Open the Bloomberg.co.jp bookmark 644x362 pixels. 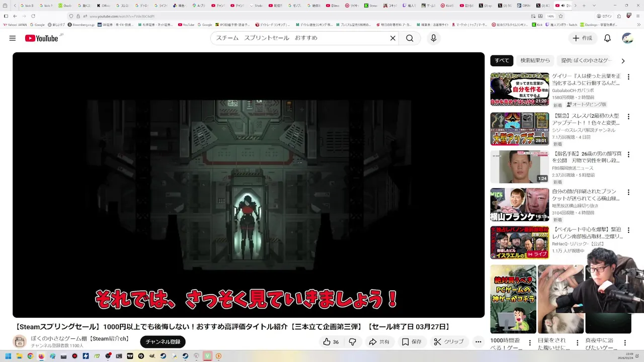tap(80, 25)
